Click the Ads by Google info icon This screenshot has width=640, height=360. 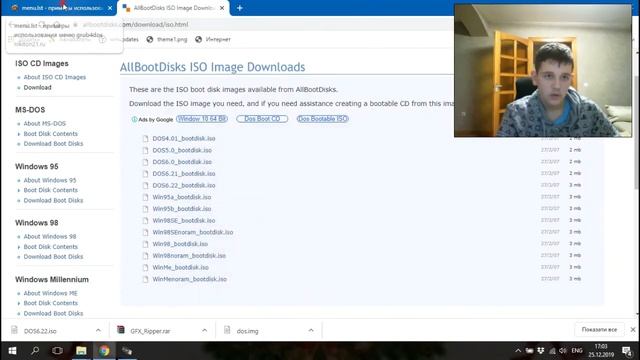click(x=134, y=120)
